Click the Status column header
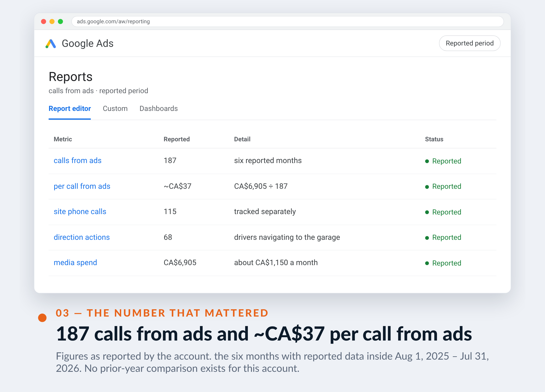The height and width of the screenshot is (392, 545). click(x=434, y=139)
